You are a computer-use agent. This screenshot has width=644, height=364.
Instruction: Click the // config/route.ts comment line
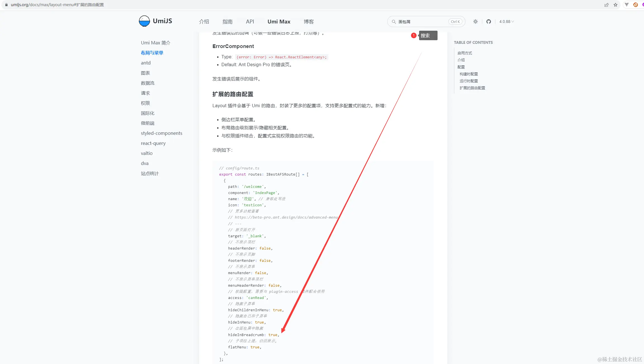tap(239, 168)
